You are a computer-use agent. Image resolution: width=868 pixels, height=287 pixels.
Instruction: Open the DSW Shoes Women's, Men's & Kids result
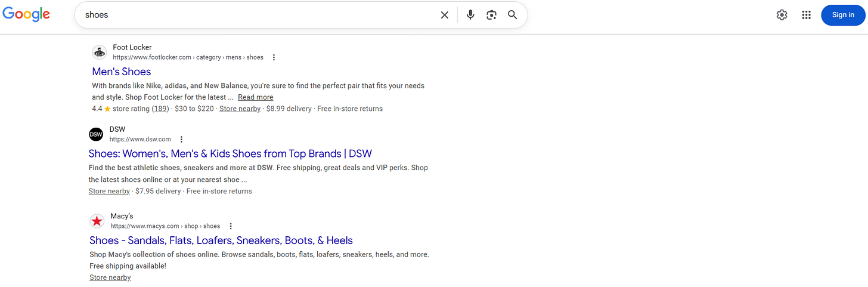[x=230, y=153]
